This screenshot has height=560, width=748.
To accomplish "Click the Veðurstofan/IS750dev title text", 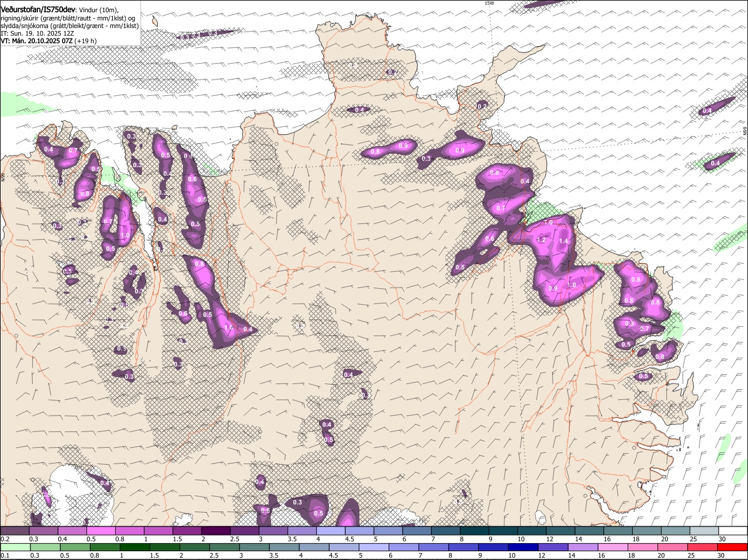I will (x=38, y=10).
